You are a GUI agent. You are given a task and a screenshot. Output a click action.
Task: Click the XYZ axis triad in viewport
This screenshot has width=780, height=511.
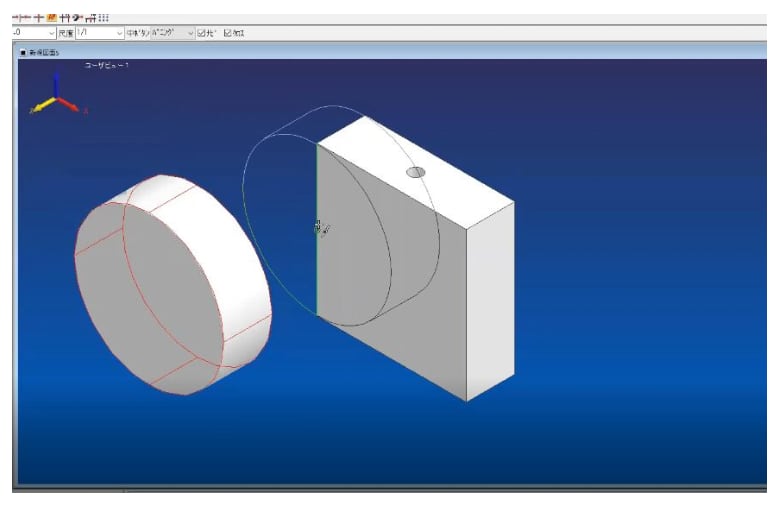(x=57, y=95)
